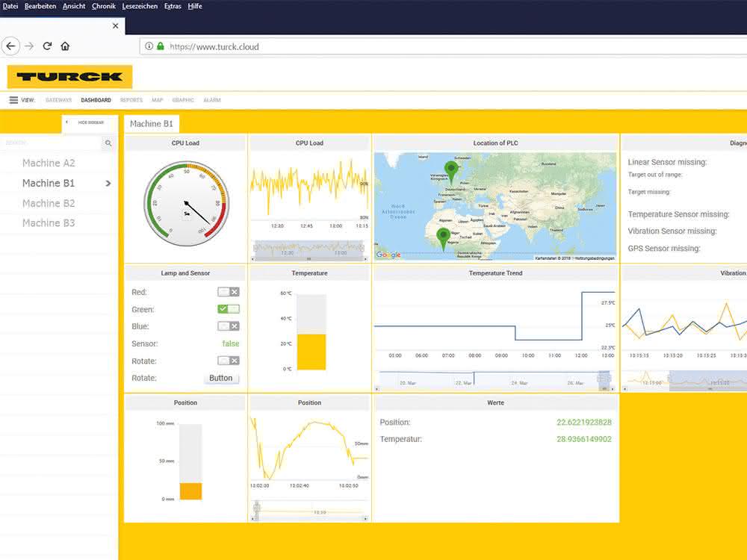The width and height of the screenshot is (747, 560).
Task: Click Temperature Sensor missing diagnostic text
Action: pos(678,214)
